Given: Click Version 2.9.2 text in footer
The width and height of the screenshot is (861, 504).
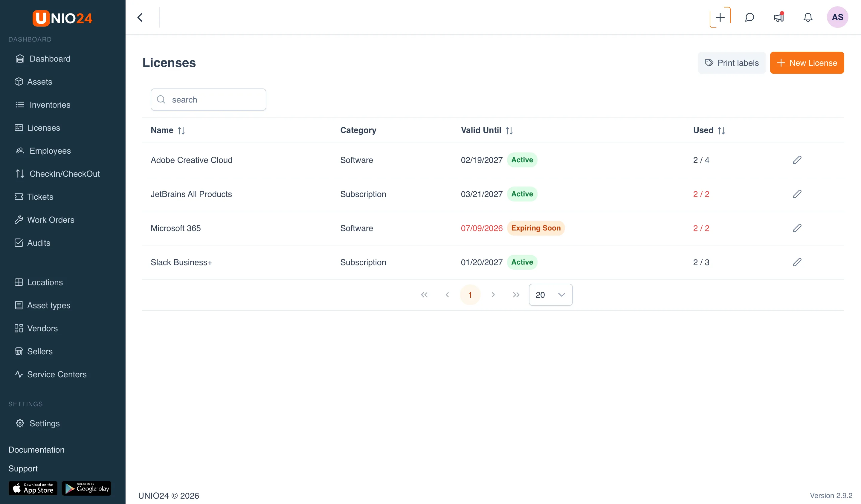Looking at the screenshot, I should click(x=831, y=495).
